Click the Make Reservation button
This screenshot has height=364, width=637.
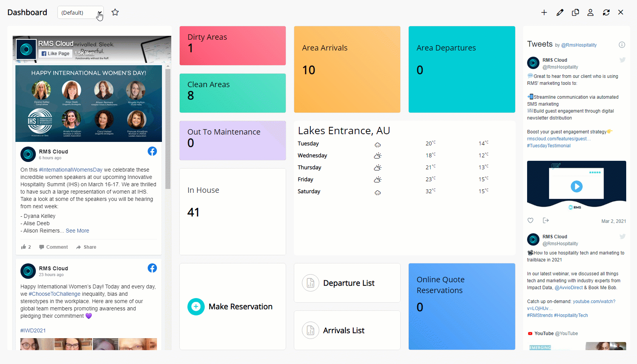[x=231, y=307]
